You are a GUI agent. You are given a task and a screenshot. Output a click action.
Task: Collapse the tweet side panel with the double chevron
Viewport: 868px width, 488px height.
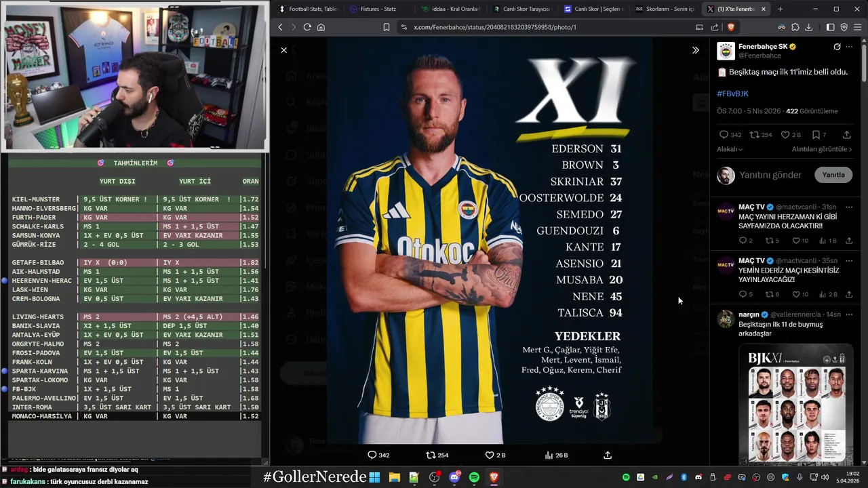click(x=695, y=50)
